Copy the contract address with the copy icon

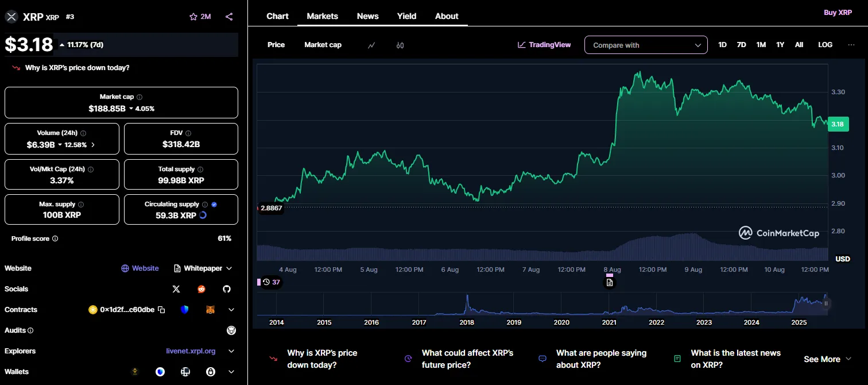[161, 310]
